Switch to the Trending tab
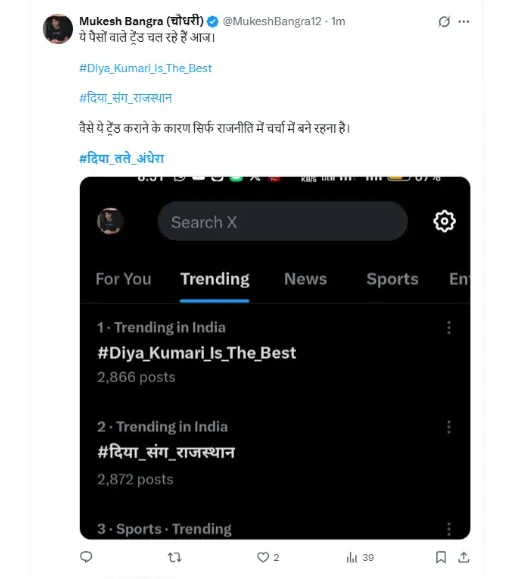 215,279
